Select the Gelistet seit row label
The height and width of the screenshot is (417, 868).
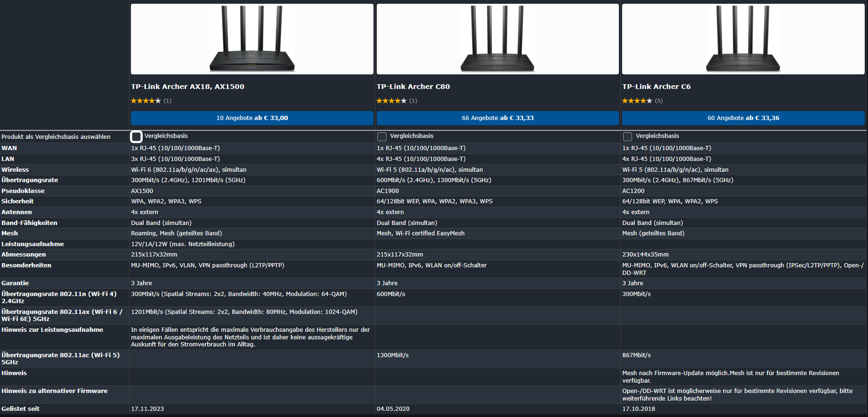coord(20,409)
